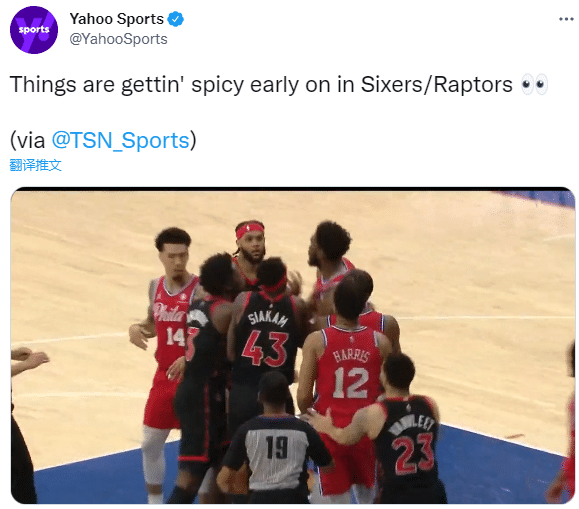Select the tweet text about getting spicy

coord(261,85)
